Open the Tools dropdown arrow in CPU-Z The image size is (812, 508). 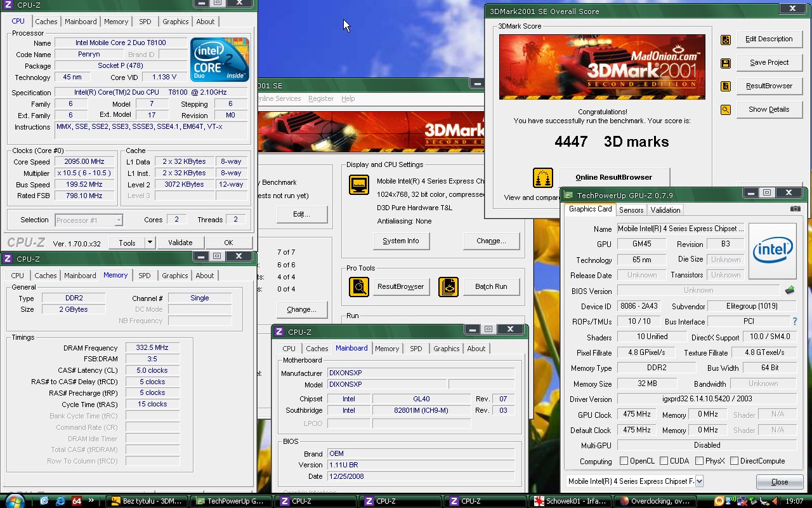point(150,243)
